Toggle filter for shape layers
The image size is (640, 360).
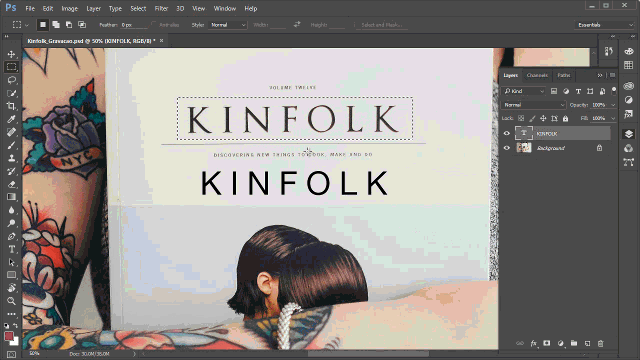tap(590, 91)
